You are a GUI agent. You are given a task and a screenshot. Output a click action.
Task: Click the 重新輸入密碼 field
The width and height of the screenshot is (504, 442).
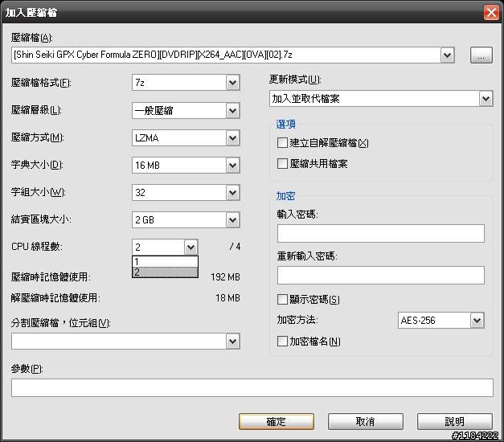point(380,275)
